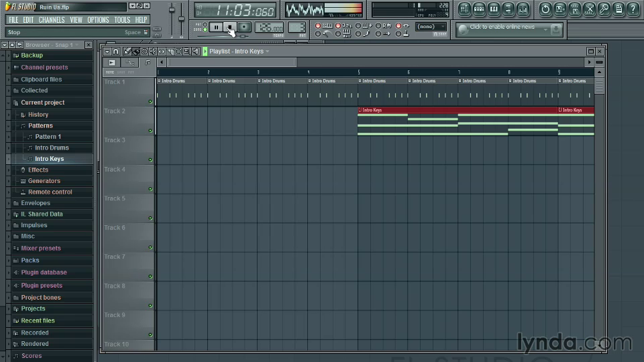Open the project info page icon
Screen dimensions: 644x362
click(x=619, y=9)
